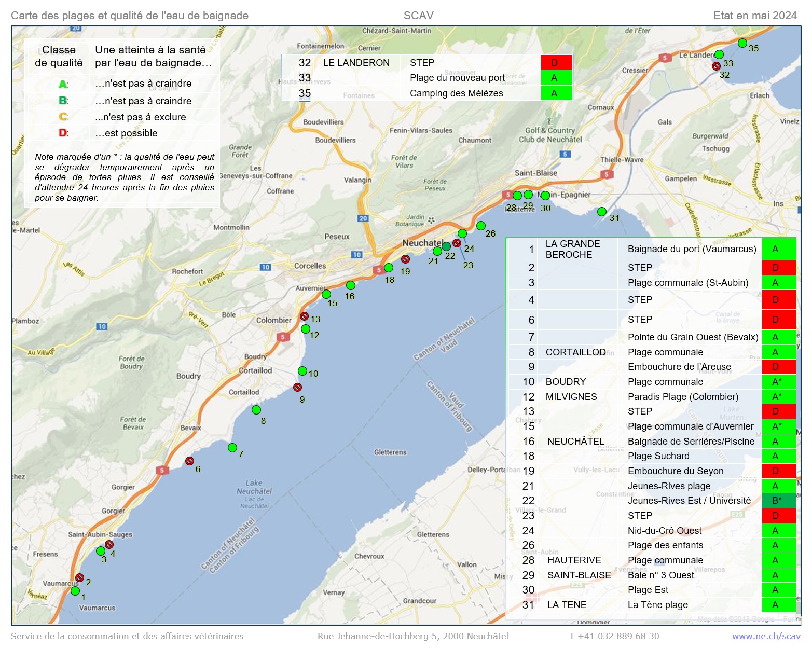
Task: Click the phone number T +41 032 889 68 30
Action: click(614, 636)
